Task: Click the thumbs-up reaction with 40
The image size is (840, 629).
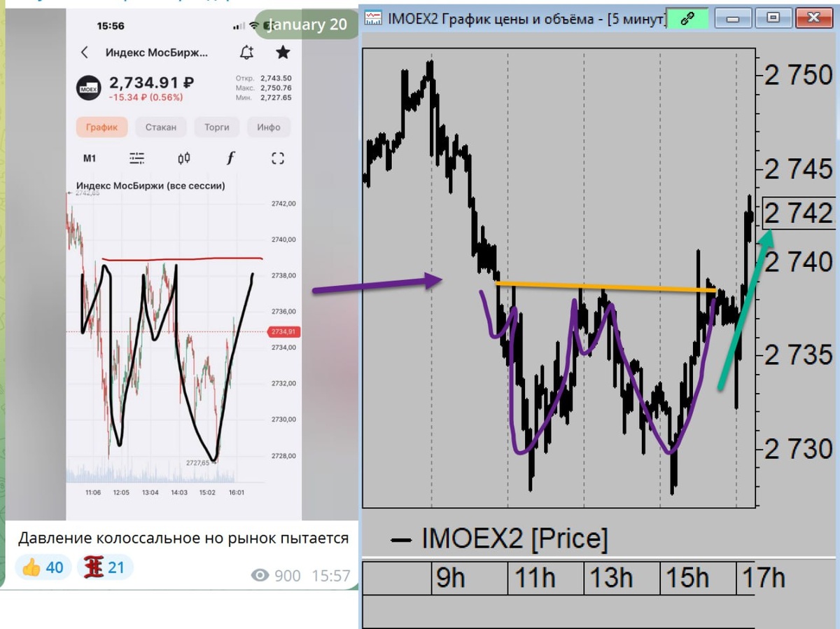Action: [43, 567]
